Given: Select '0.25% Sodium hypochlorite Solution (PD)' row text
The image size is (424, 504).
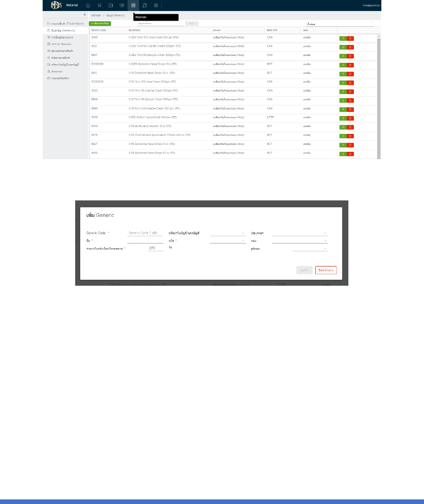Looking at the screenshot, I should [x=153, y=117].
